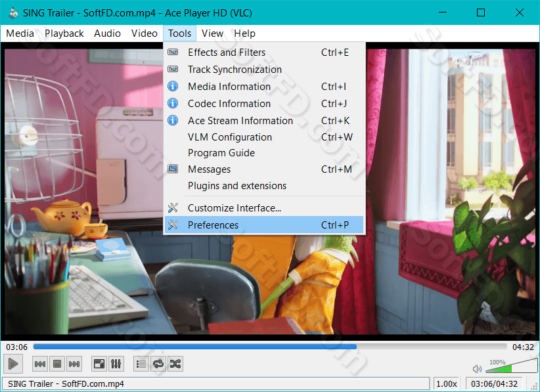Choose Track Synchronization

[264, 70]
